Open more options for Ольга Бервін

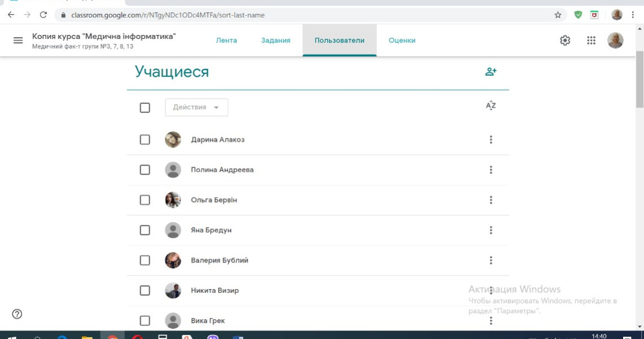491,200
